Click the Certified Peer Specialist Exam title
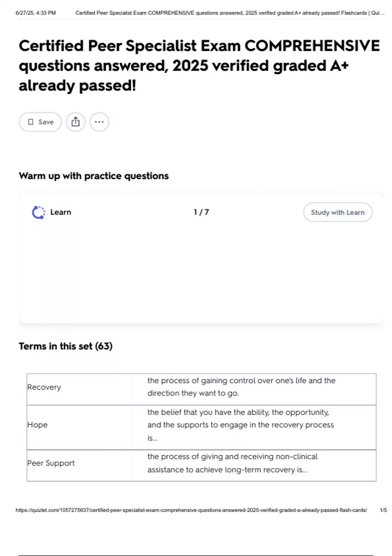This screenshot has height=556, width=392. click(x=199, y=65)
